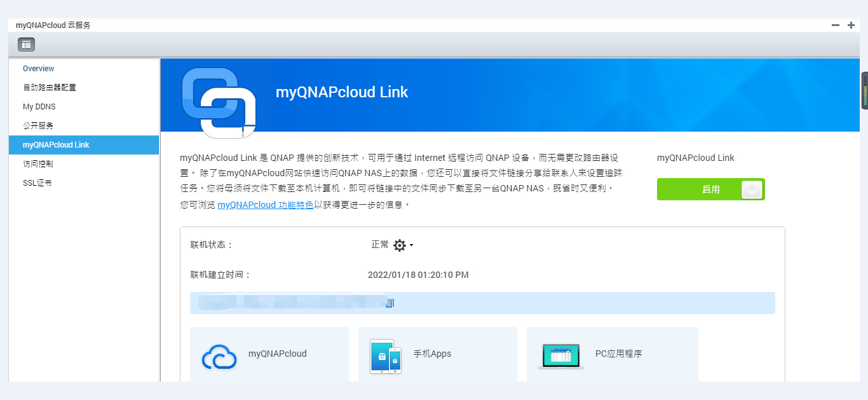Screen dimensions: 868x400
Task: Open the myQNAPcloud card
Action: tap(269, 354)
